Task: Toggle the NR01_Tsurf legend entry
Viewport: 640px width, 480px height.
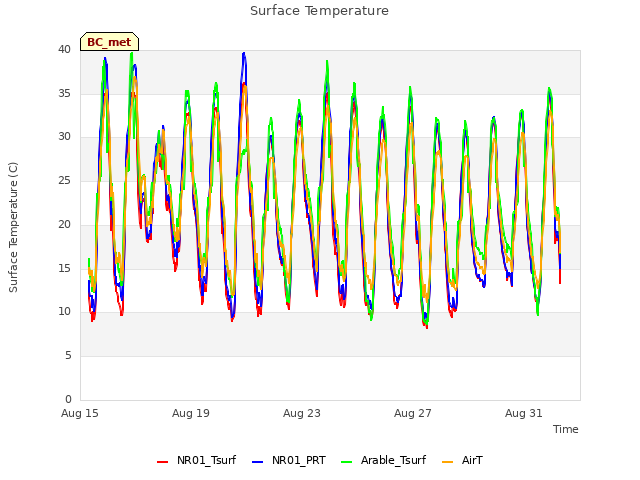Action: [x=196, y=460]
